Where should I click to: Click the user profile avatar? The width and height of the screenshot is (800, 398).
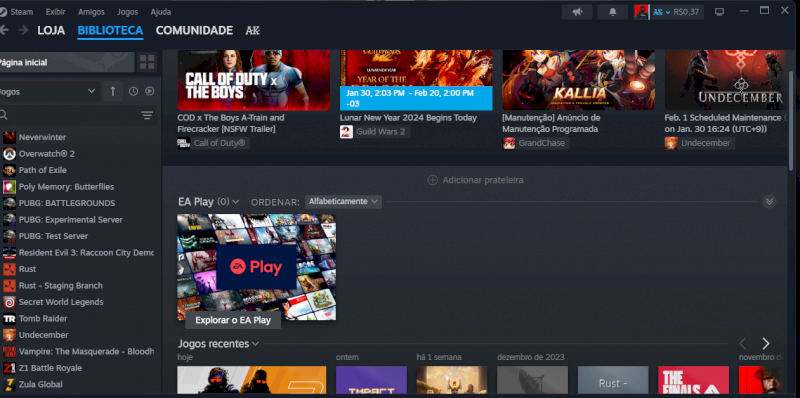coord(641,12)
